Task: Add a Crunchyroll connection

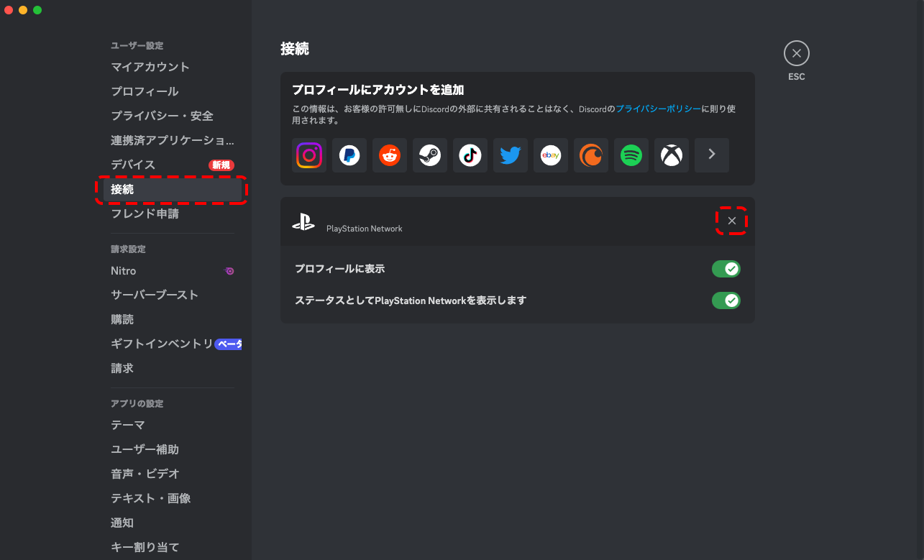Action: click(591, 155)
